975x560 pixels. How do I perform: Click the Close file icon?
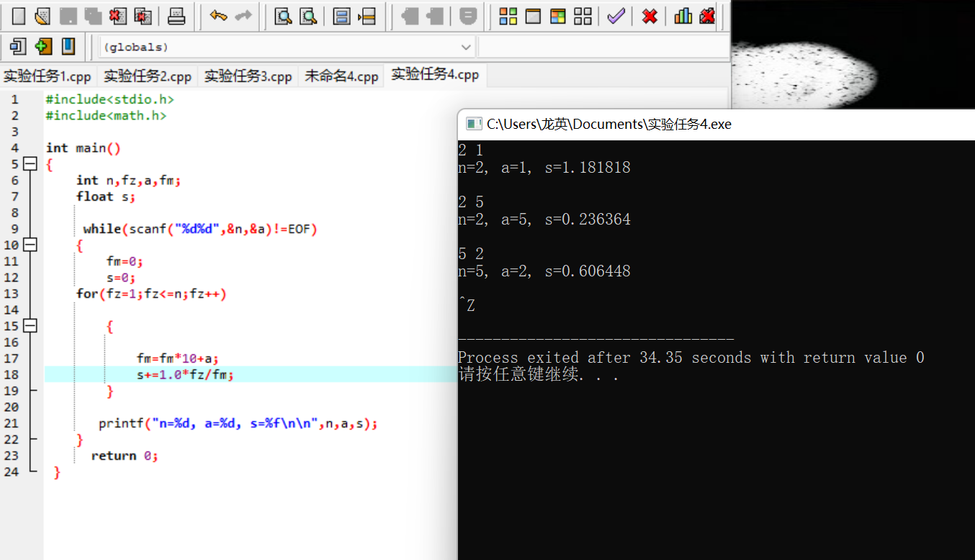tap(118, 16)
